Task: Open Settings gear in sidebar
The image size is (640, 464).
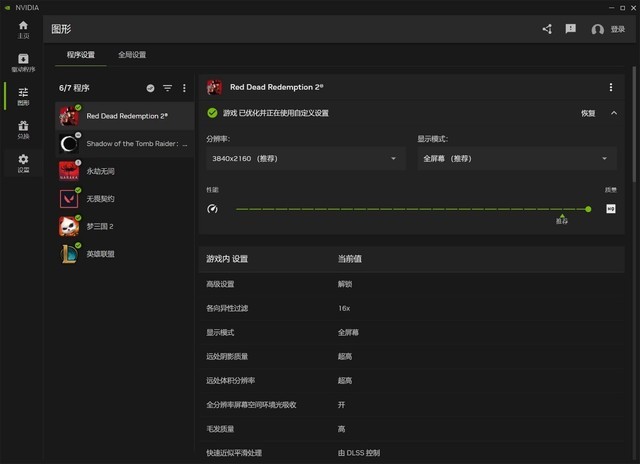Action: coord(23,163)
